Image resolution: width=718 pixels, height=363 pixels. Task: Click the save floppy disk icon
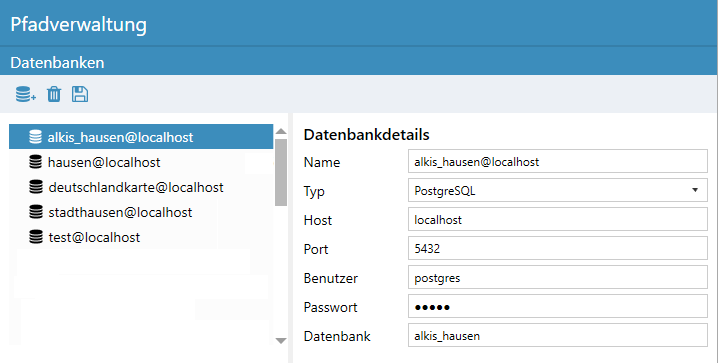(x=80, y=94)
